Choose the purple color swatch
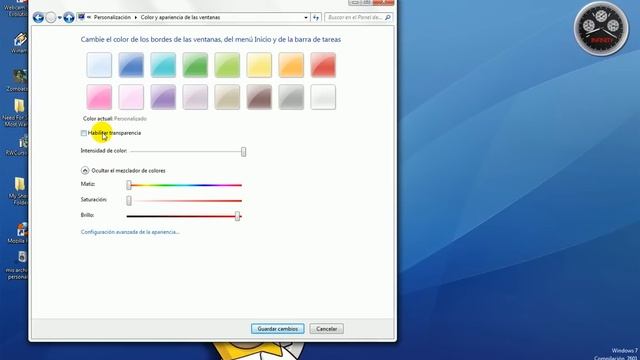Screen dimensions: 640x360 coord(163,97)
